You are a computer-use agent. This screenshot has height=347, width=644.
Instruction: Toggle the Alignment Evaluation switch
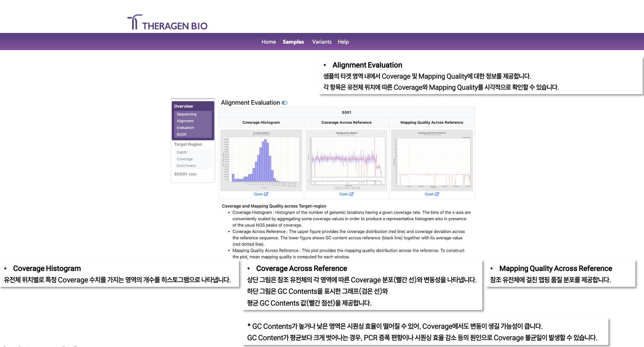(285, 103)
